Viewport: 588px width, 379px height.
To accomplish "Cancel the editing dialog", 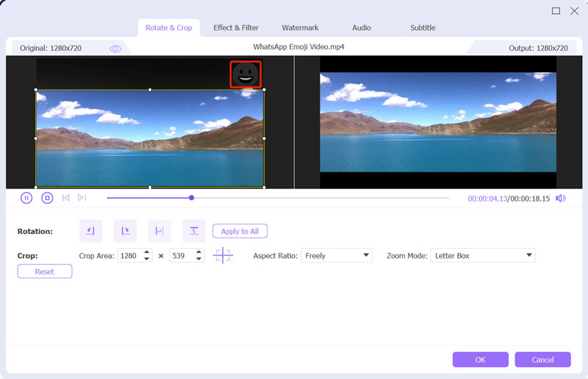I will pyautogui.click(x=542, y=359).
